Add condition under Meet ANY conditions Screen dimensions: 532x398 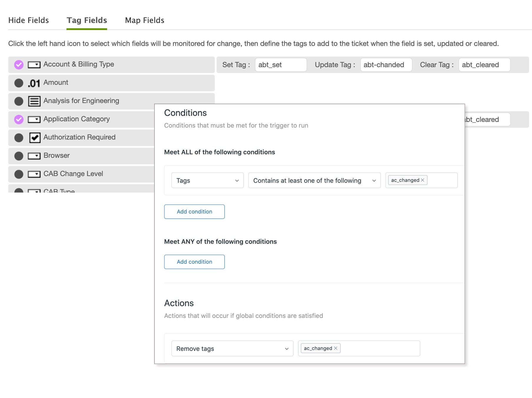[194, 262]
